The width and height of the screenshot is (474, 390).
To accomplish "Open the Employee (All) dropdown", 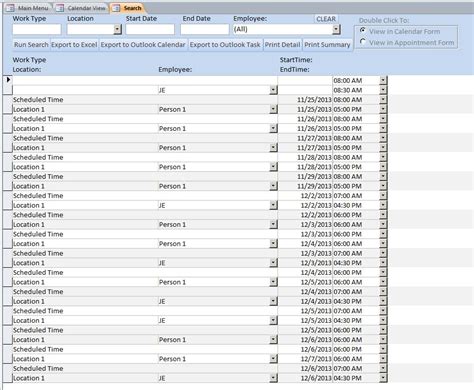I will (336, 30).
